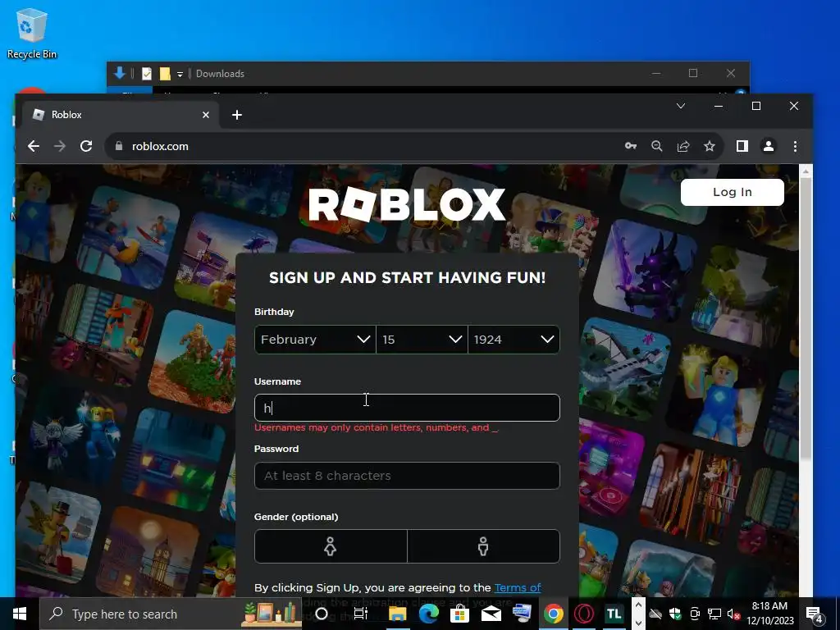
Task: Open the Terms of Use link
Action: point(518,587)
